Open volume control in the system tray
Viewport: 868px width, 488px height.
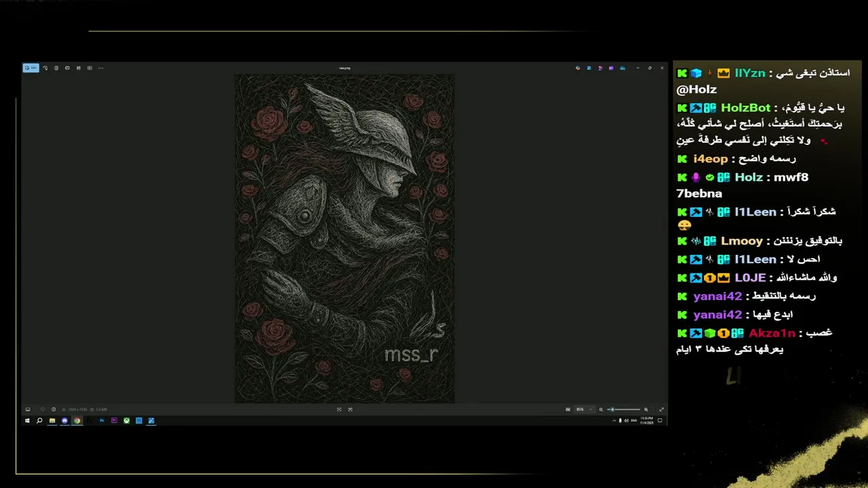[x=627, y=421]
